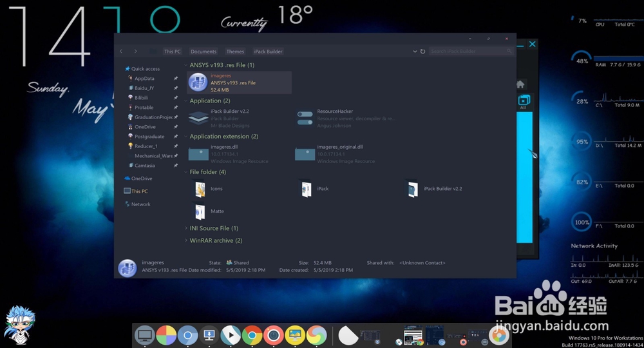Click the Home icon in the window behind File Explorer

tap(520, 84)
